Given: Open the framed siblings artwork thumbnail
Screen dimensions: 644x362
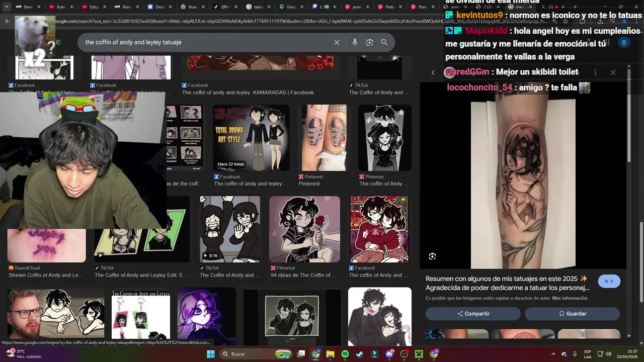Looking at the screenshot, I should (292, 316).
